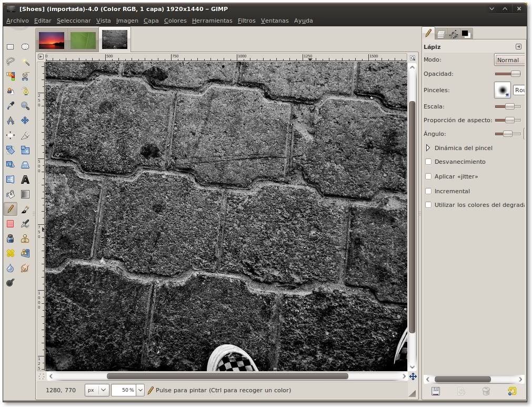Select the Scale tool
Viewport: 532px width, 407px height.
click(x=25, y=150)
